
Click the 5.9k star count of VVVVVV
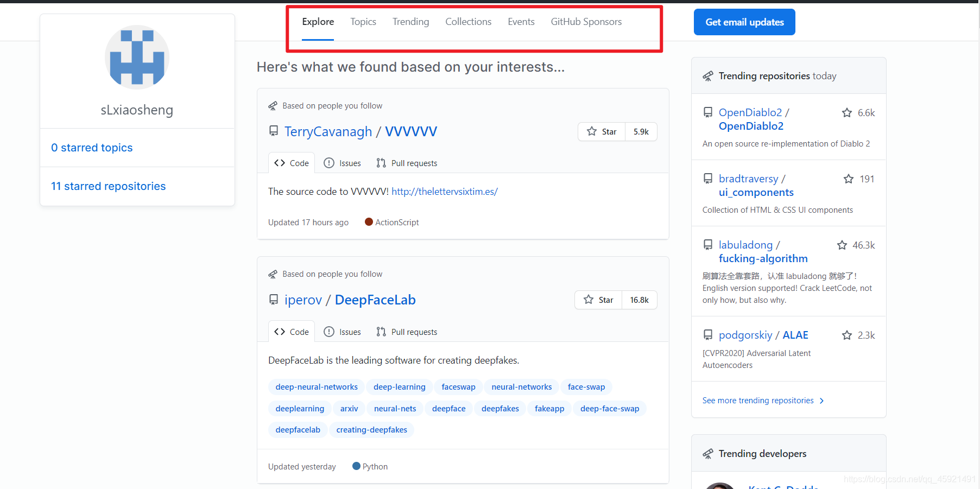pos(641,132)
